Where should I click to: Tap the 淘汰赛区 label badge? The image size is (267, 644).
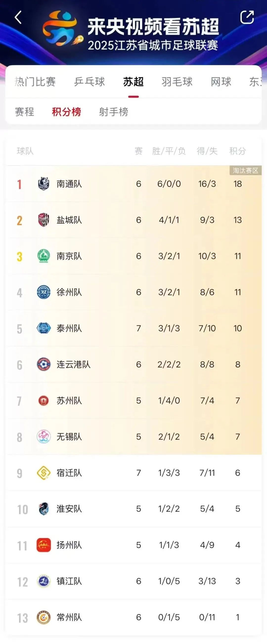point(245,171)
